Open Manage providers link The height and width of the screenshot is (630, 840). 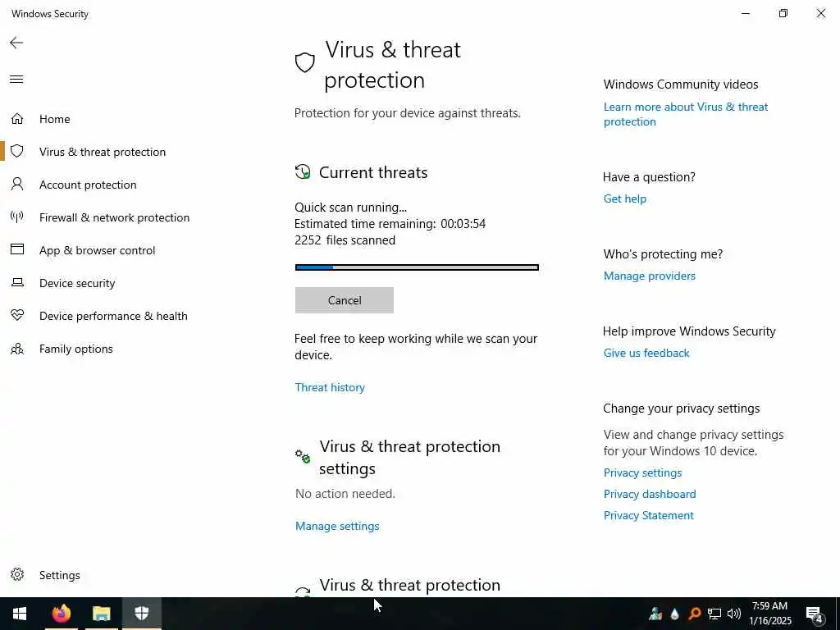(650, 276)
